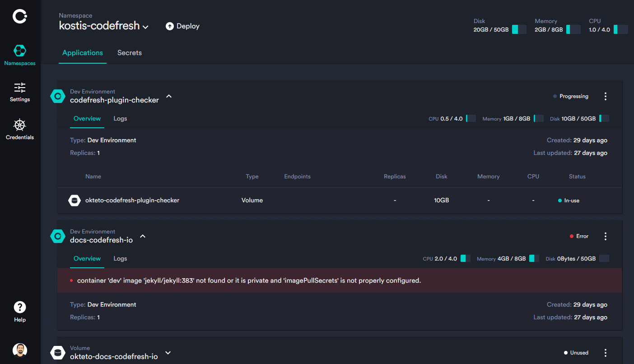Select Overview tab of docs-codefresh-io
Screen dimensions: 634x364
[87, 259]
